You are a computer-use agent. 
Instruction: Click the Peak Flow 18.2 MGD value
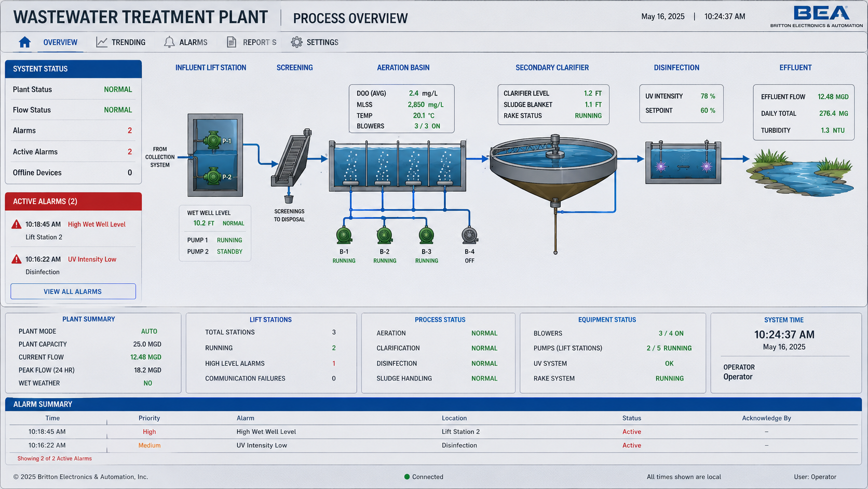coord(147,370)
